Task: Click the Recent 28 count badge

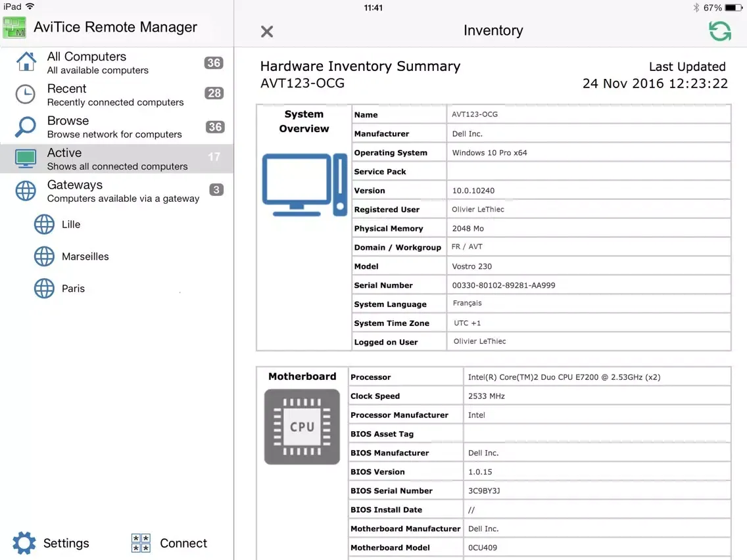Action: tap(214, 93)
